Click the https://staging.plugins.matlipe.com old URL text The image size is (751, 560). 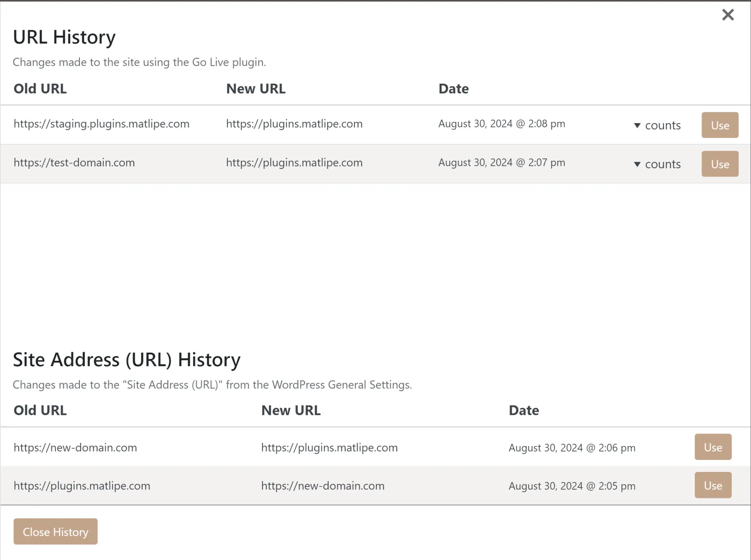tap(102, 124)
